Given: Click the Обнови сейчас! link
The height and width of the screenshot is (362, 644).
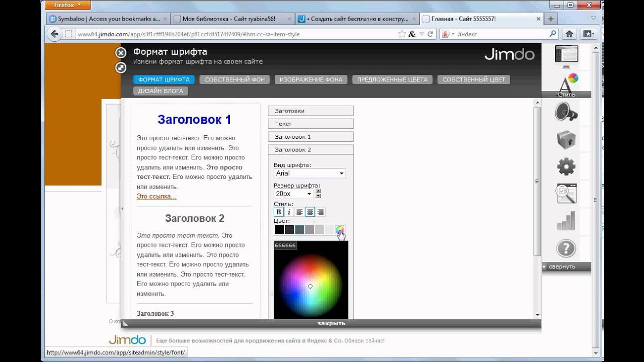Looking at the screenshot, I should click(x=365, y=341).
